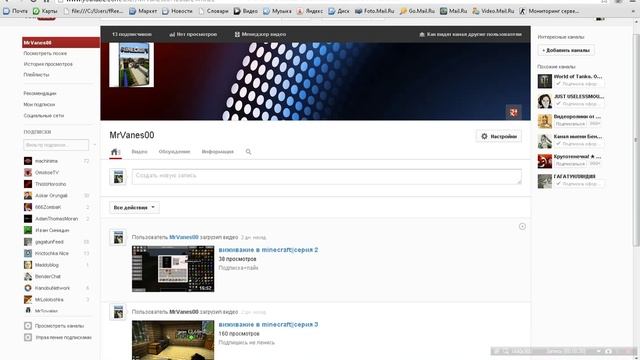
Task: Open video выживание в minecraft серия 2
Action: [268, 249]
